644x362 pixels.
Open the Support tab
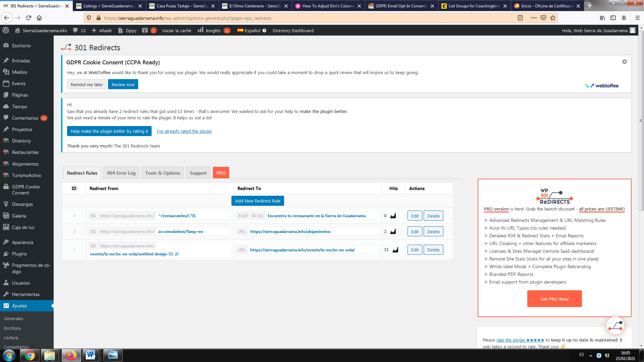198,173
